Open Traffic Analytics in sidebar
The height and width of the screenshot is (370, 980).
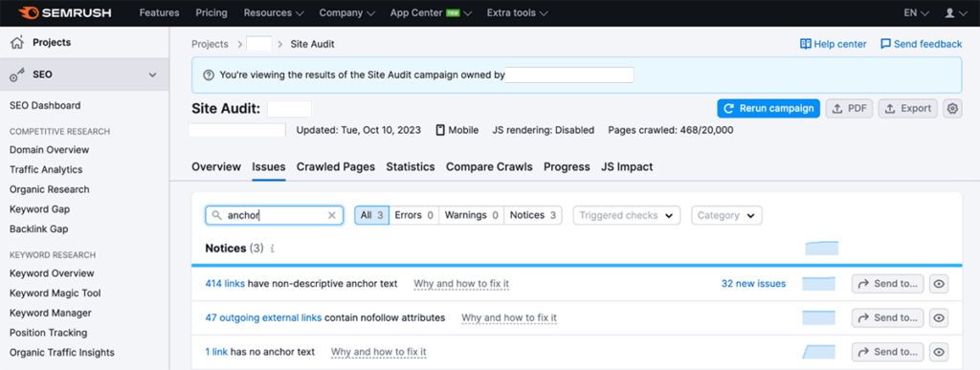46,170
